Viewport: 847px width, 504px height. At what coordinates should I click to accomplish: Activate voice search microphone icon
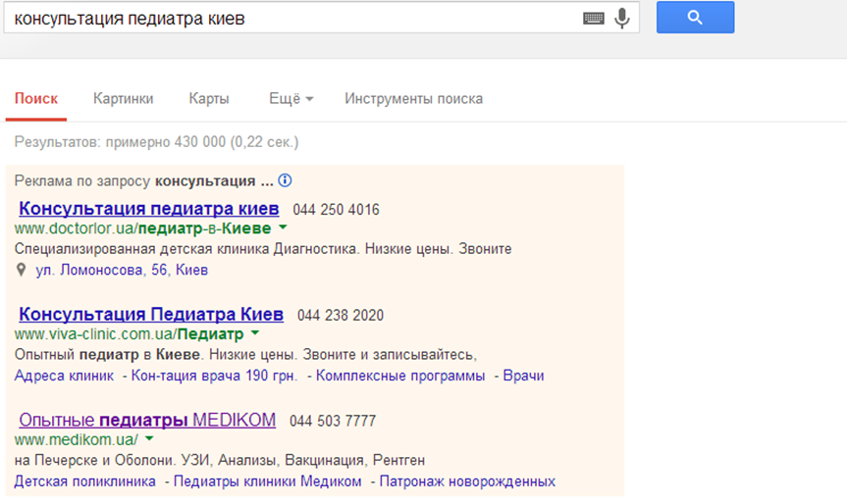click(x=621, y=18)
